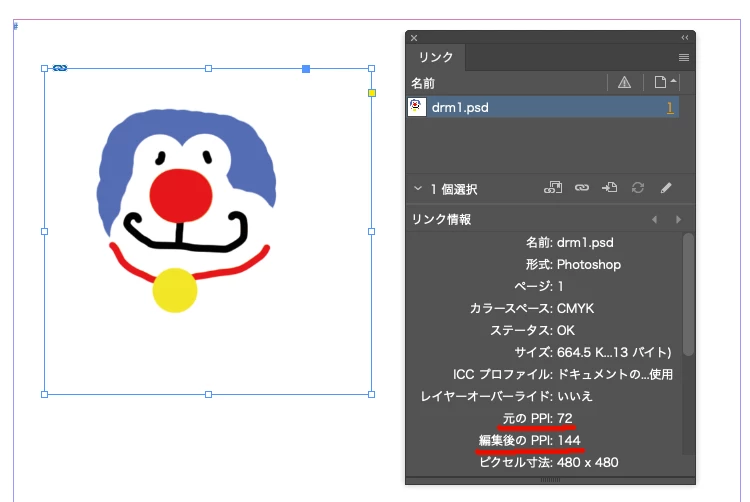
Task: Sort links by 名前 column header
Action: click(423, 83)
